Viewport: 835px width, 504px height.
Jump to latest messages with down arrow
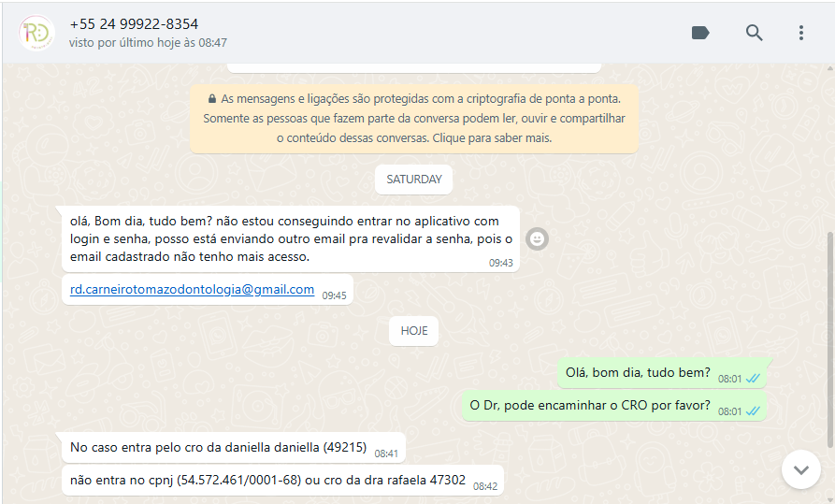click(801, 469)
